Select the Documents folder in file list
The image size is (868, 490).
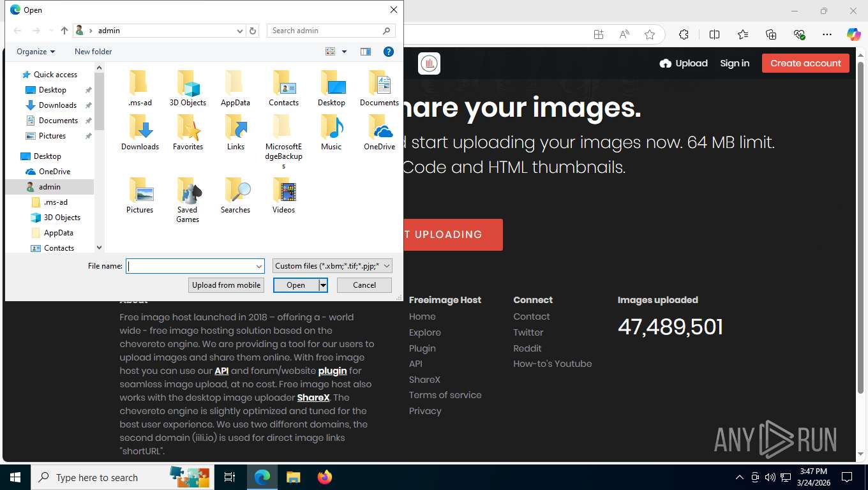379,89
